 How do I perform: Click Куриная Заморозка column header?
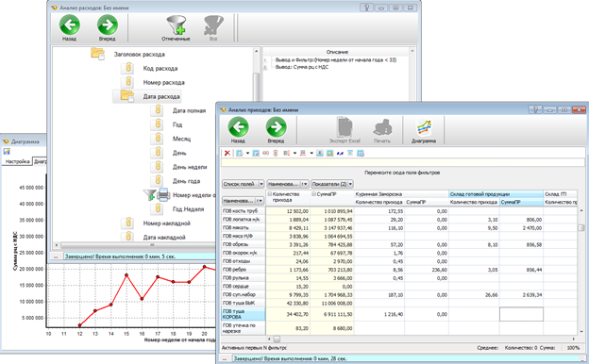coord(401,194)
